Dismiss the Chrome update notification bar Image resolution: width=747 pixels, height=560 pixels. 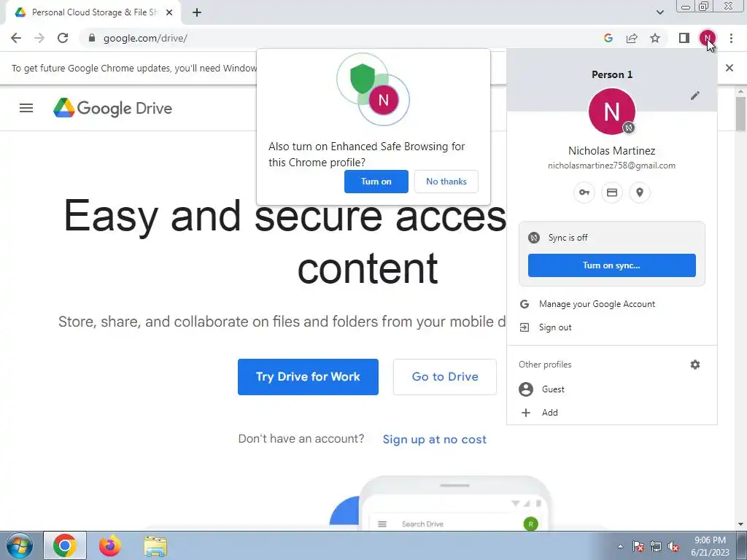[x=729, y=68]
